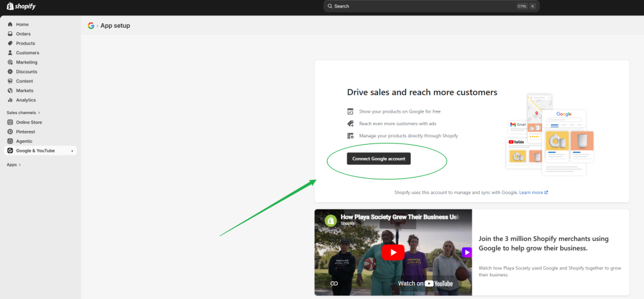
Task: Click the Shopify channel avatar on video
Action: (x=331, y=220)
